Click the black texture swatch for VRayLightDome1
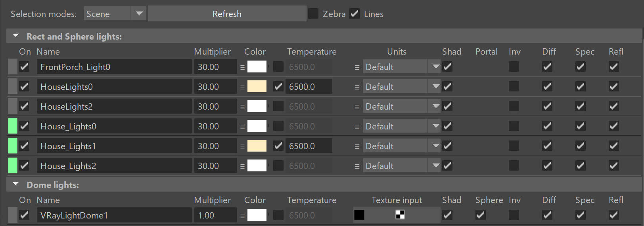 coord(359,215)
